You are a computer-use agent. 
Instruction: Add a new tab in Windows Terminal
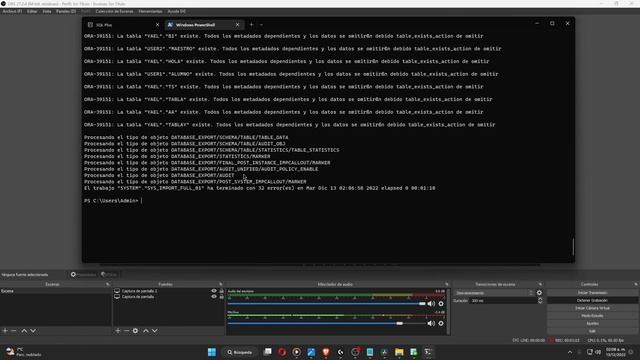click(x=251, y=25)
